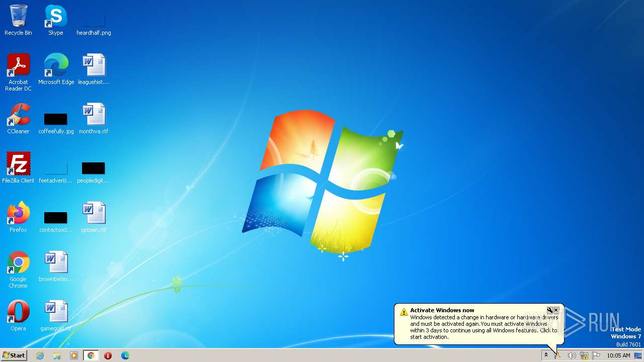Close the Activate Windows balloon
644x362 pixels.
click(556, 310)
